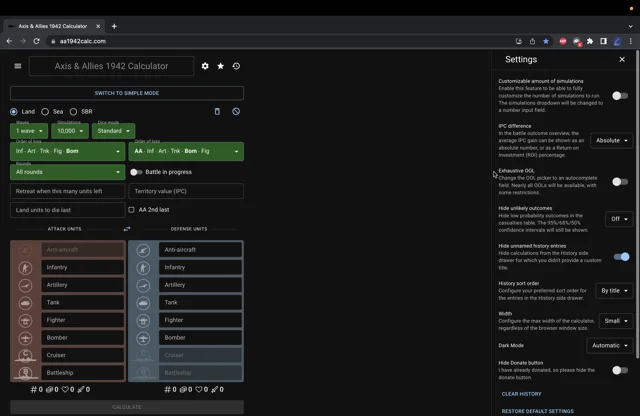Open the 1 wave dropdown
Image resolution: width=640 pixels, height=416 pixels.
click(29, 131)
